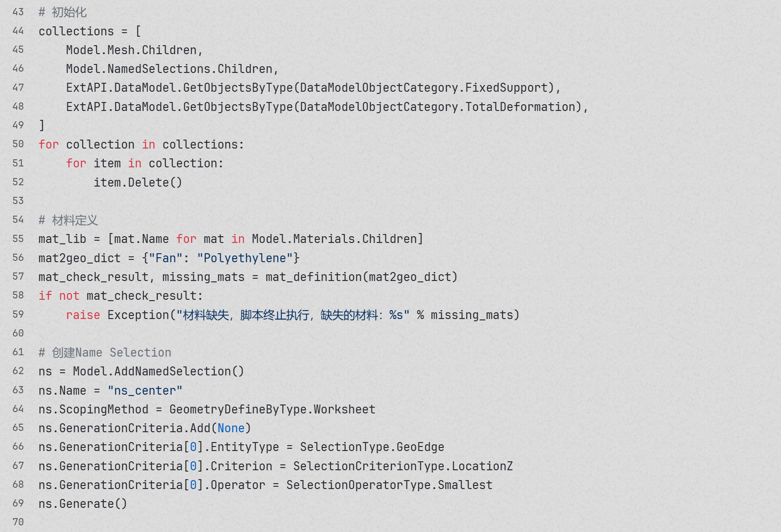Image resolution: width=781 pixels, height=532 pixels.
Task: Click line number 70 in the gutter
Action: [x=18, y=522]
